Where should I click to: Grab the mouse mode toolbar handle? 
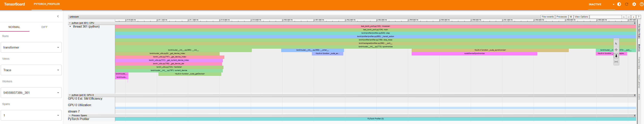[616, 39]
